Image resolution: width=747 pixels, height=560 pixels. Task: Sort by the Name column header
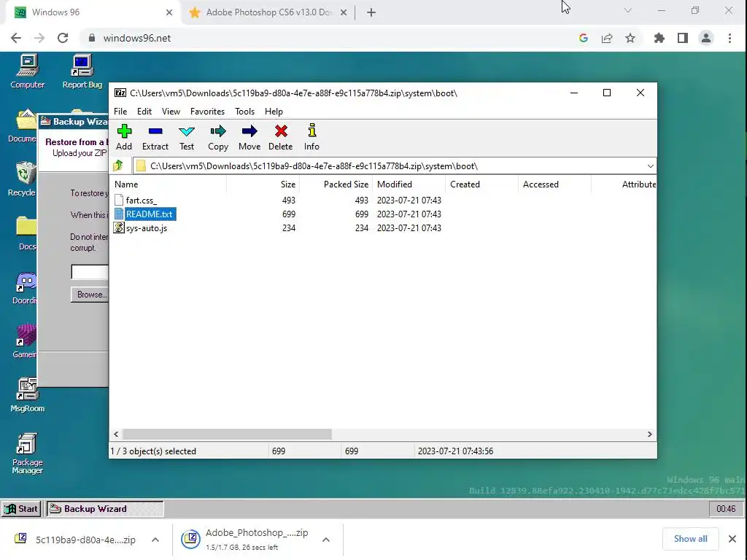(x=169, y=184)
